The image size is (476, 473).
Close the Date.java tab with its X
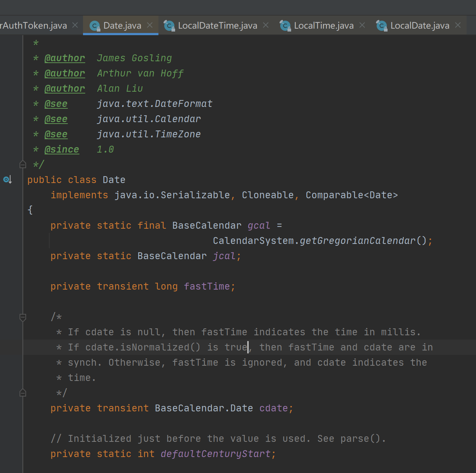[x=150, y=25]
